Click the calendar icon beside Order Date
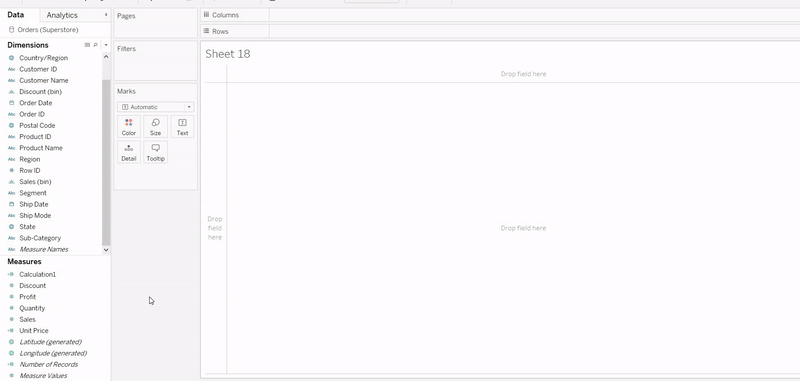This screenshot has width=800, height=381. pos(11,103)
